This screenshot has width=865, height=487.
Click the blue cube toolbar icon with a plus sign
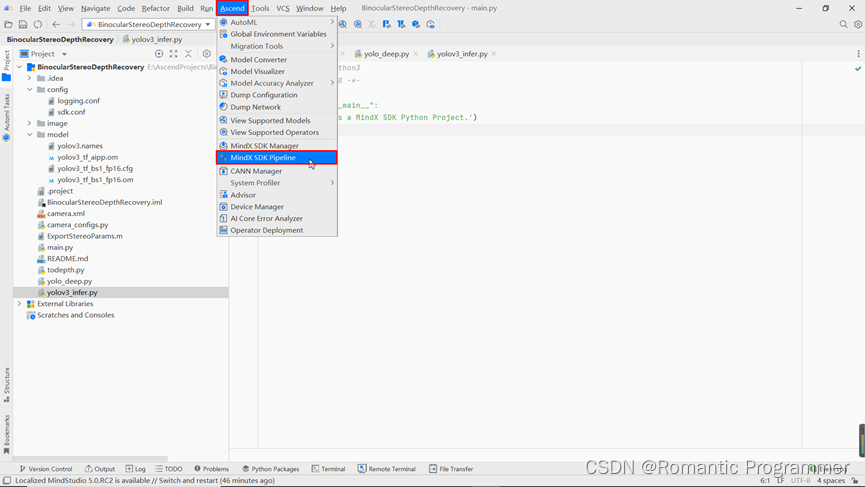416,24
